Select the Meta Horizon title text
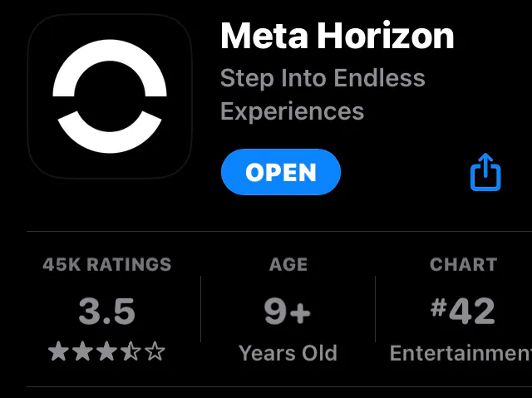The width and height of the screenshot is (532, 398). (x=337, y=36)
